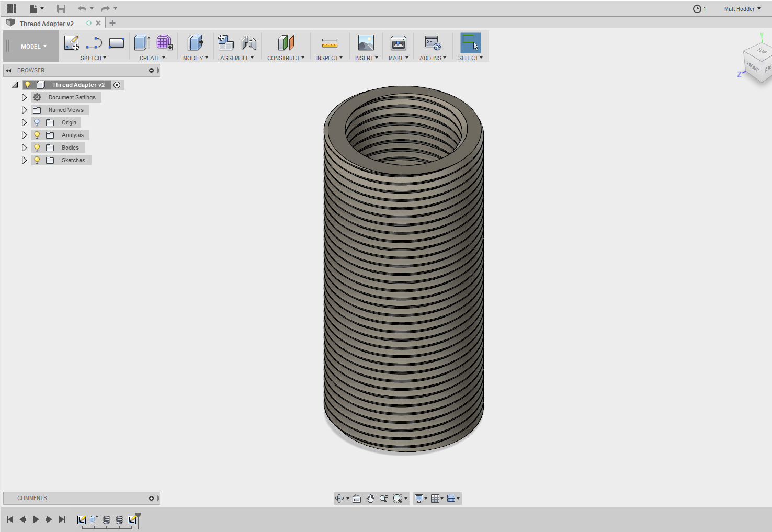Play the timeline
The width and height of the screenshot is (772, 532).
[36, 519]
